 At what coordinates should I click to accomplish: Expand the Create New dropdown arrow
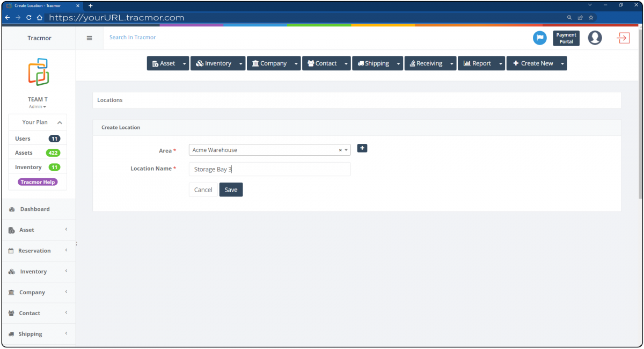click(x=562, y=63)
